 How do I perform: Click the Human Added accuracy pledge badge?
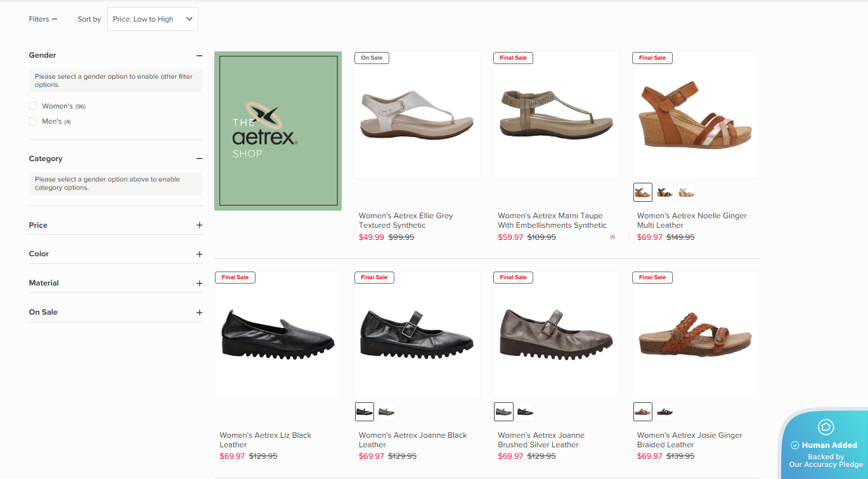[x=825, y=445]
